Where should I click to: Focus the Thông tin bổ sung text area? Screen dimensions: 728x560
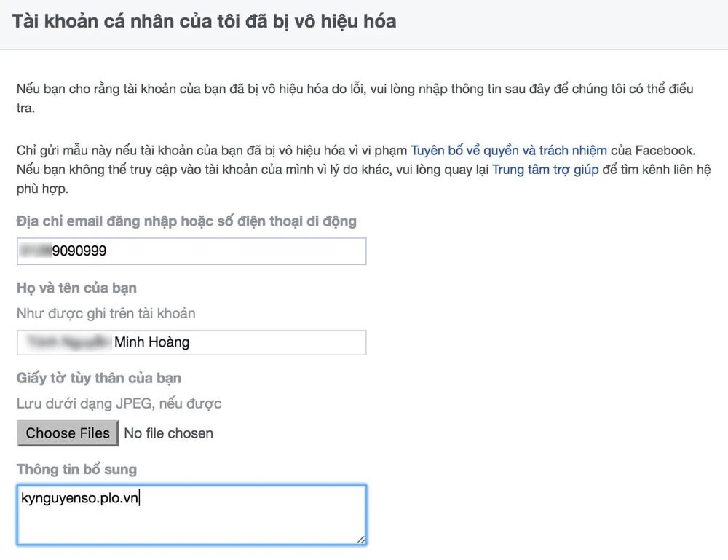(x=191, y=514)
